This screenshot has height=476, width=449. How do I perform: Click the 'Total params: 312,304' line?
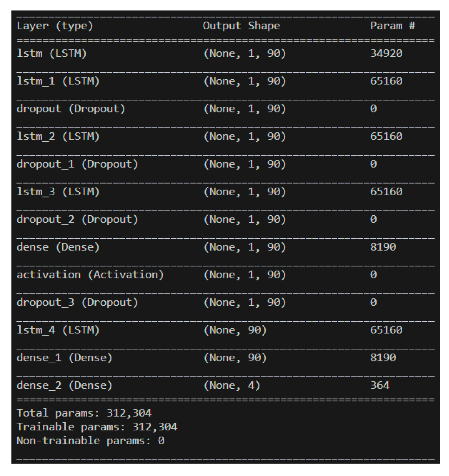point(84,413)
